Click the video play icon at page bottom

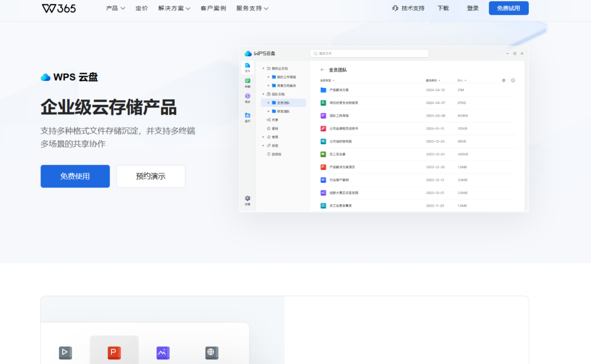[x=65, y=352]
